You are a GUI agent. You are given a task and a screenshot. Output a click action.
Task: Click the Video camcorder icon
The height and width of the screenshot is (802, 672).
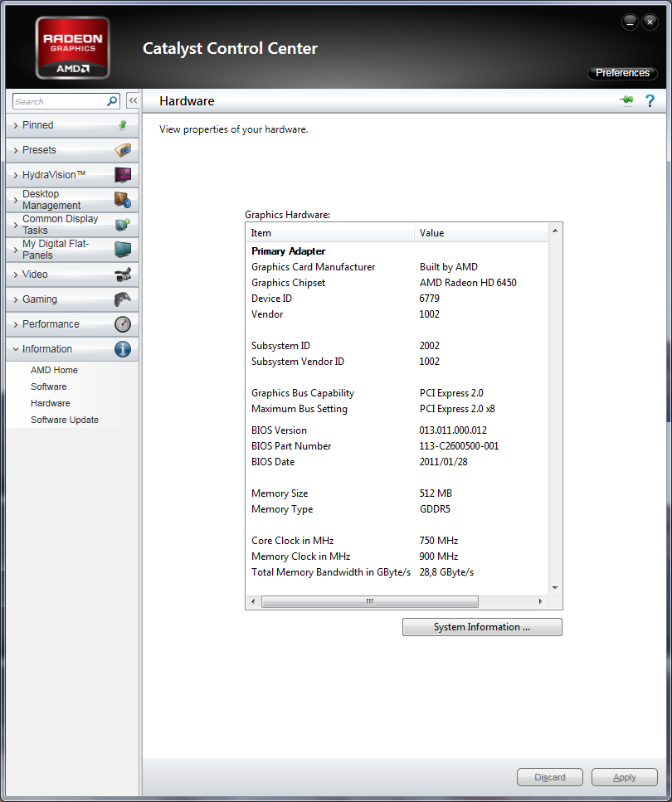click(123, 275)
